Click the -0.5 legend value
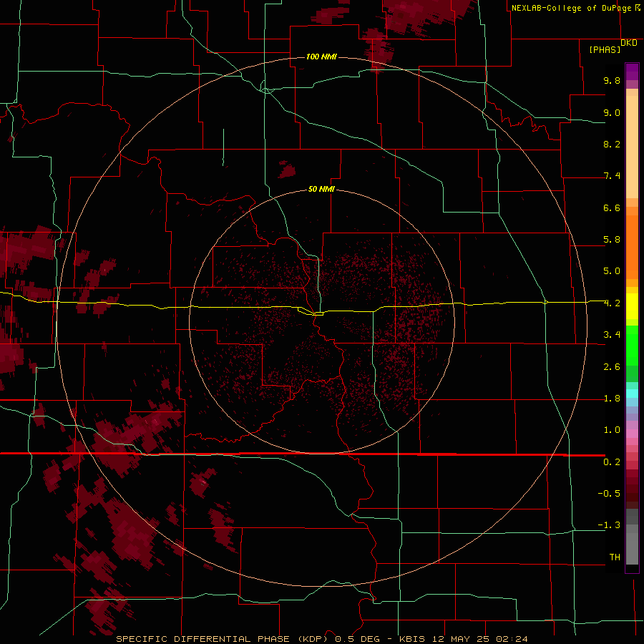Screen dimensions: 644x644 pos(609,494)
